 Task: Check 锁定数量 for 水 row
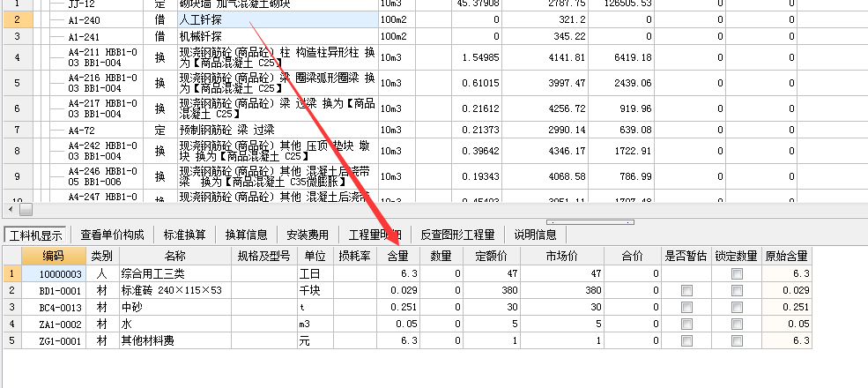(x=737, y=324)
